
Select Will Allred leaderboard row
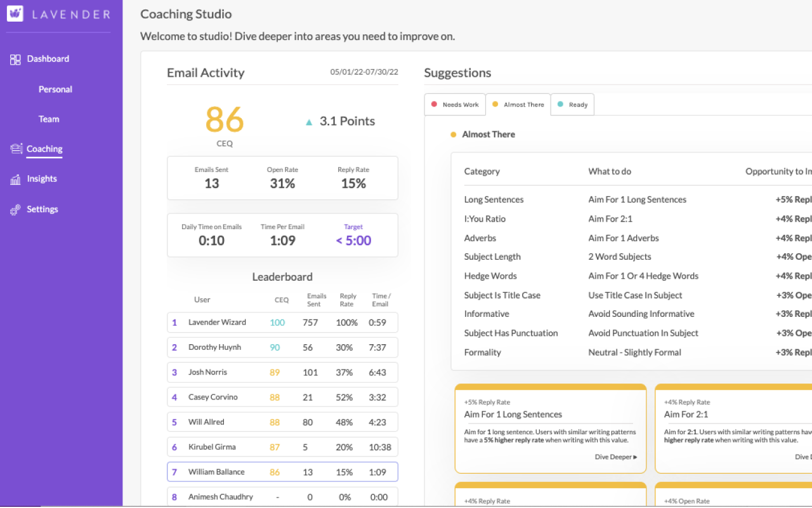(x=282, y=422)
